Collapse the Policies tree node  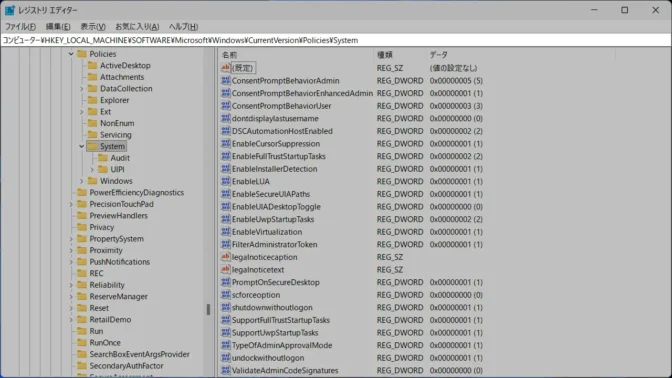pos(71,54)
